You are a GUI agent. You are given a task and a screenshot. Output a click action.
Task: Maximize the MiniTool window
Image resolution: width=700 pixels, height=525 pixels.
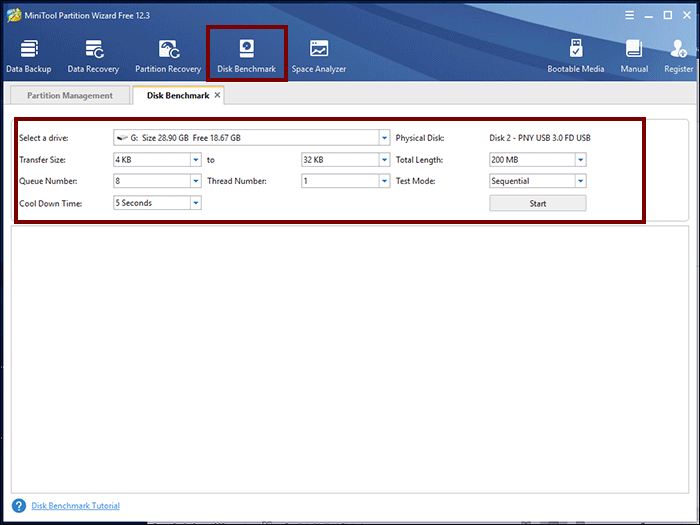[667, 15]
